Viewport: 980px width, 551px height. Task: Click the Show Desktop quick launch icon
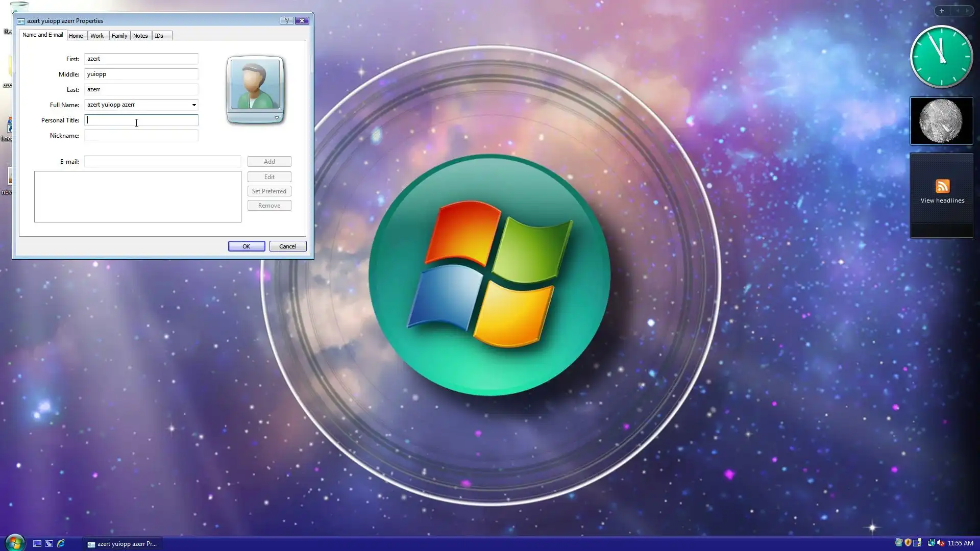tap(37, 544)
